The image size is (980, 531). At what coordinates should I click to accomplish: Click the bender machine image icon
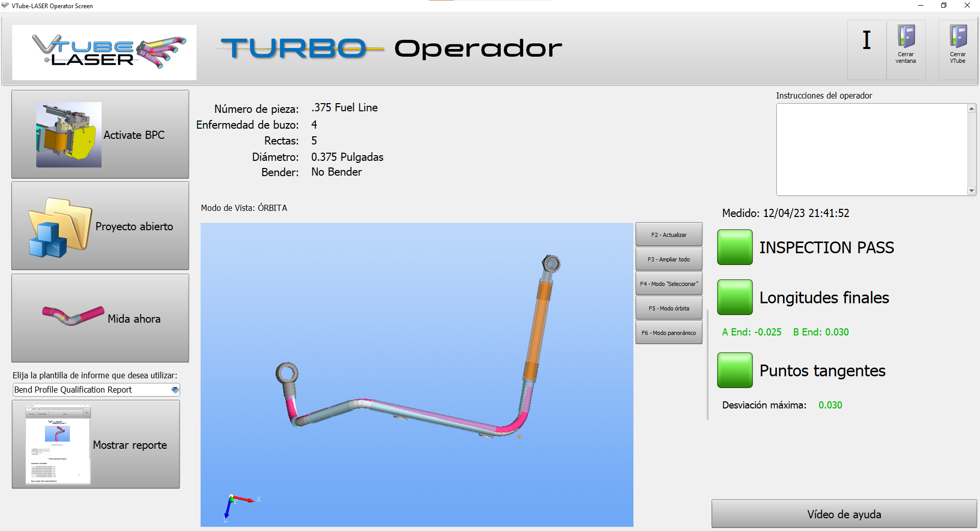pos(69,135)
